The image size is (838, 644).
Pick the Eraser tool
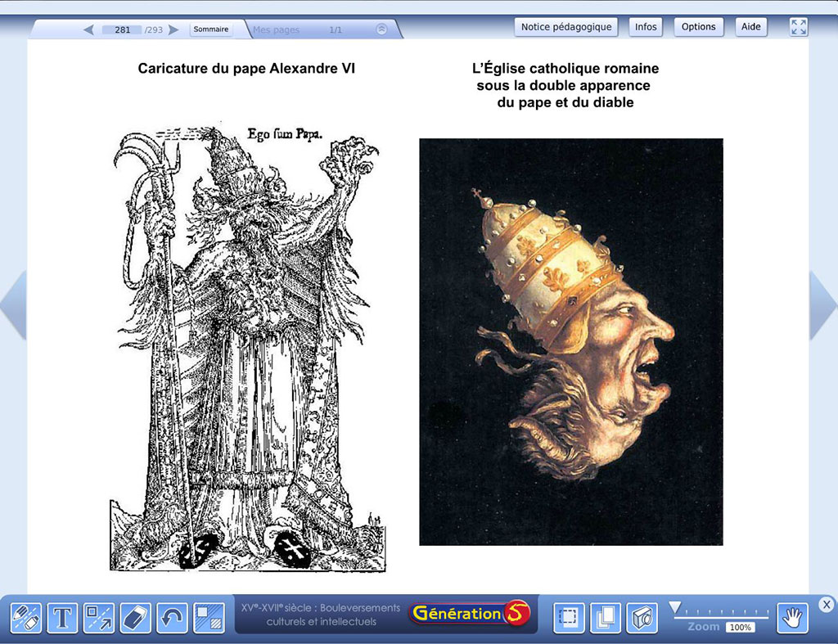tap(136, 618)
